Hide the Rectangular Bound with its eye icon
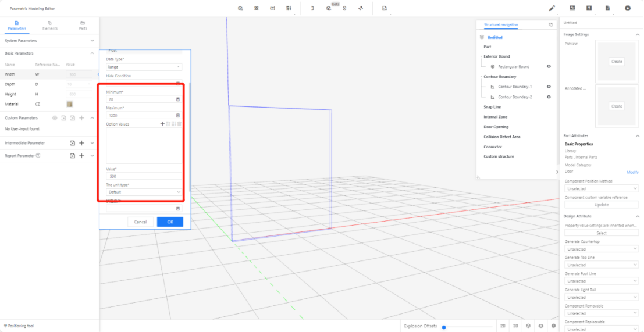 coord(549,67)
